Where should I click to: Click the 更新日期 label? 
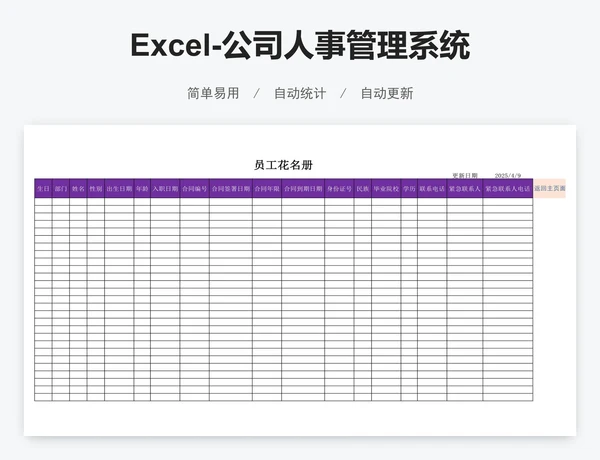465,175
